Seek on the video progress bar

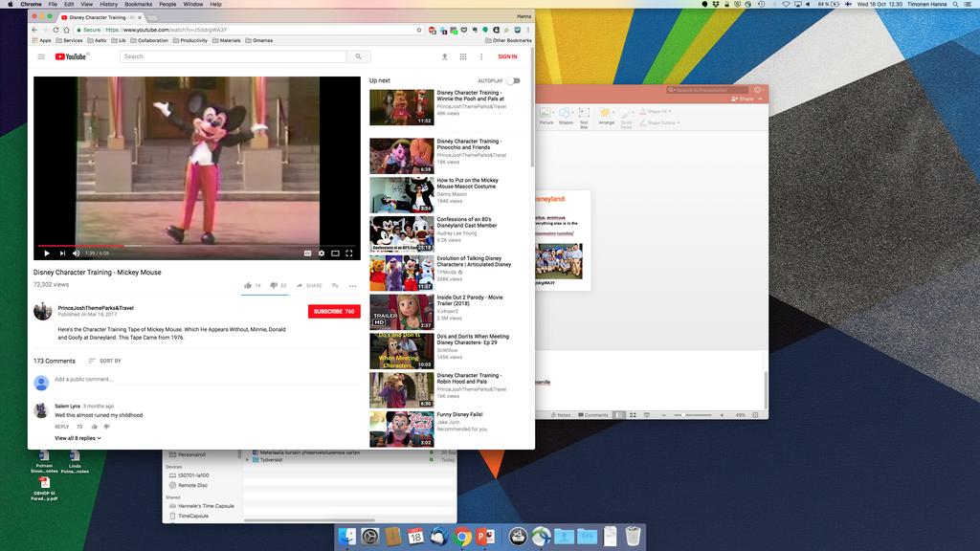(x=197, y=246)
